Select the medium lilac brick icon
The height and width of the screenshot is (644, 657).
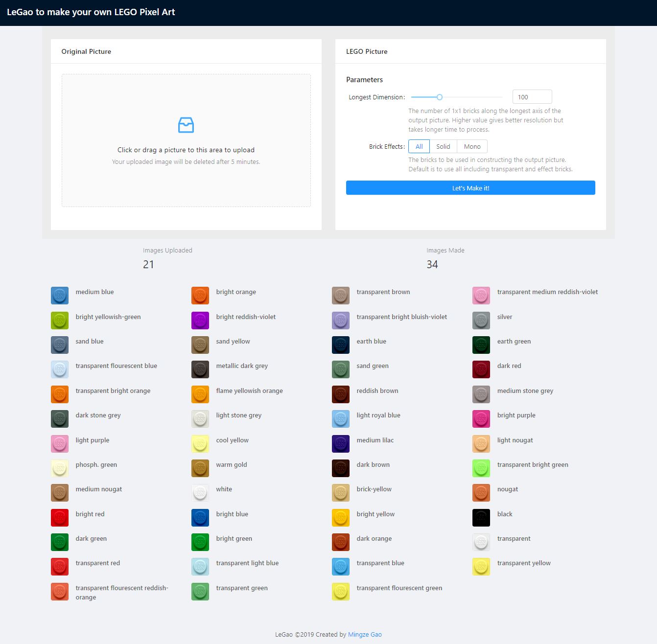coord(341,444)
